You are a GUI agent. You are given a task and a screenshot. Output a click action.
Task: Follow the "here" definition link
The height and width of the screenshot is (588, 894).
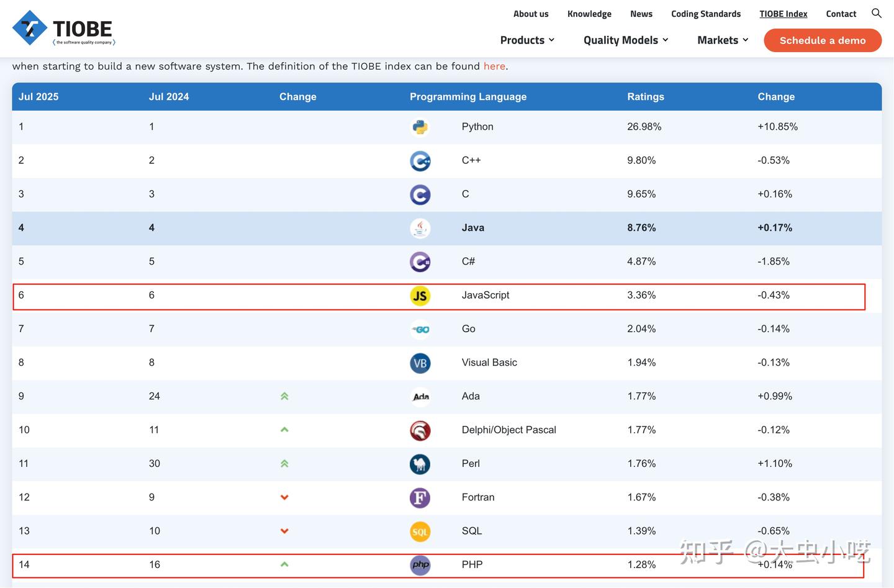coord(494,66)
